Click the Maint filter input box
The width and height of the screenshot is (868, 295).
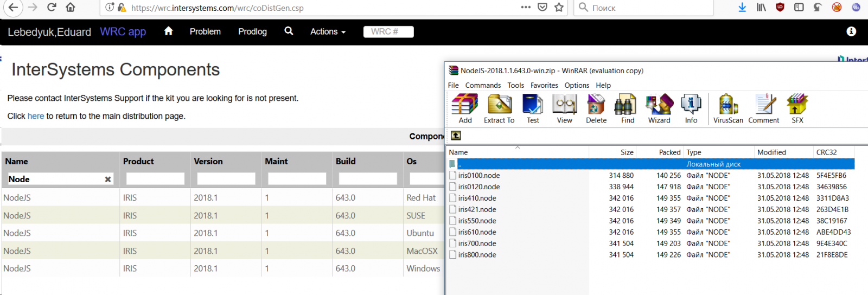pos(297,179)
